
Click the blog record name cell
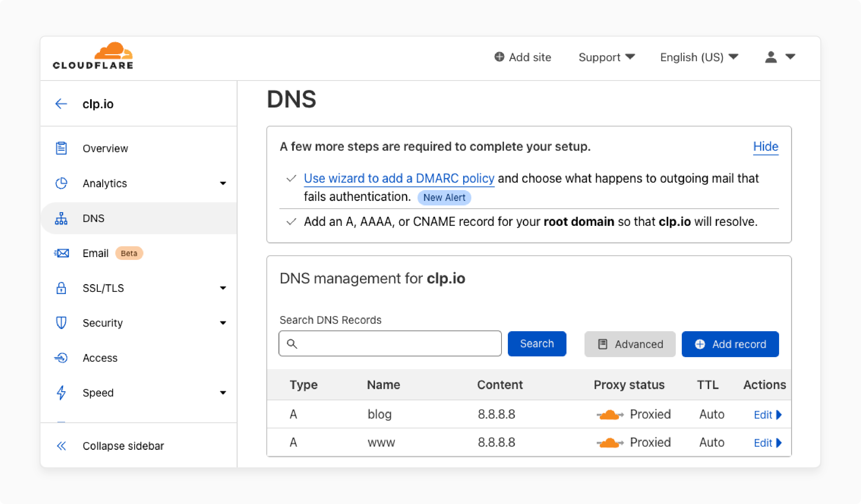380,414
